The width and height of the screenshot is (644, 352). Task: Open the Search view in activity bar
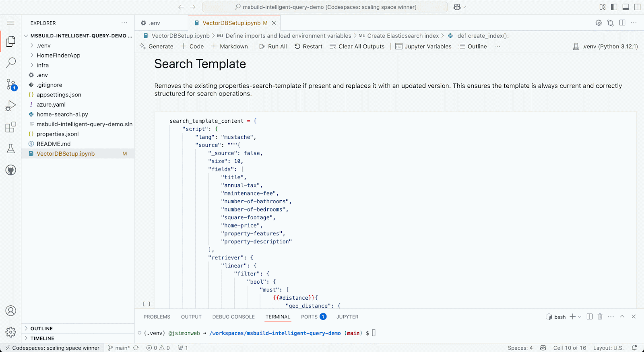(x=11, y=62)
